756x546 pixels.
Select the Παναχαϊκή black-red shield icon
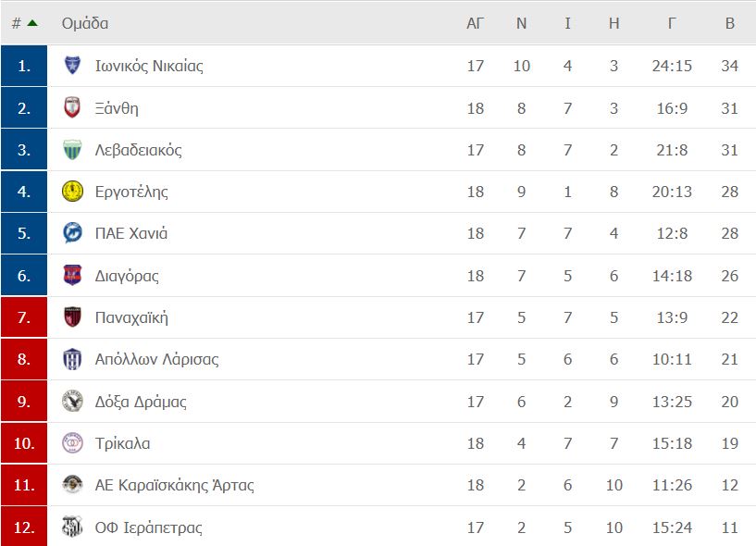(x=72, y=317)
